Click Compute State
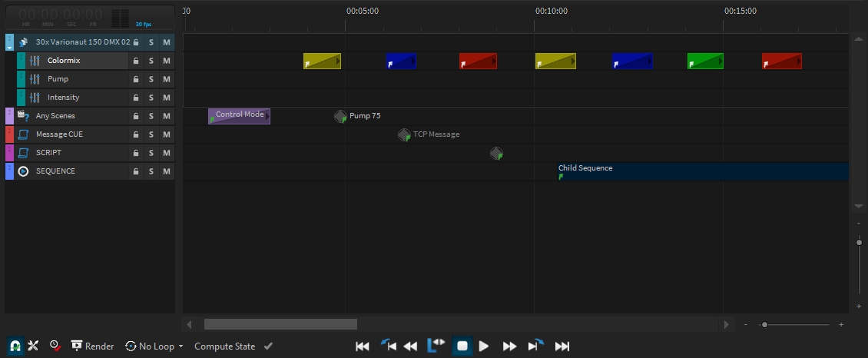Image resolution: width=868 pixels, height=358 pixels. pos(225,346)
